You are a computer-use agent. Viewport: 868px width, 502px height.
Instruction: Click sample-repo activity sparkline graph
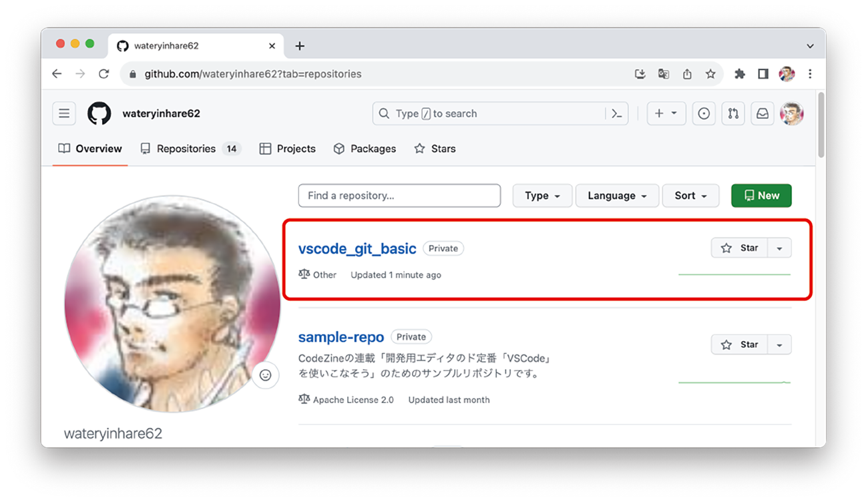click(x=734, y=383)
